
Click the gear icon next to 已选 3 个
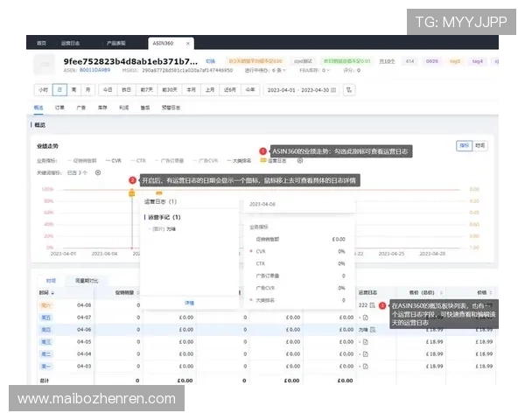pos(97,172)
